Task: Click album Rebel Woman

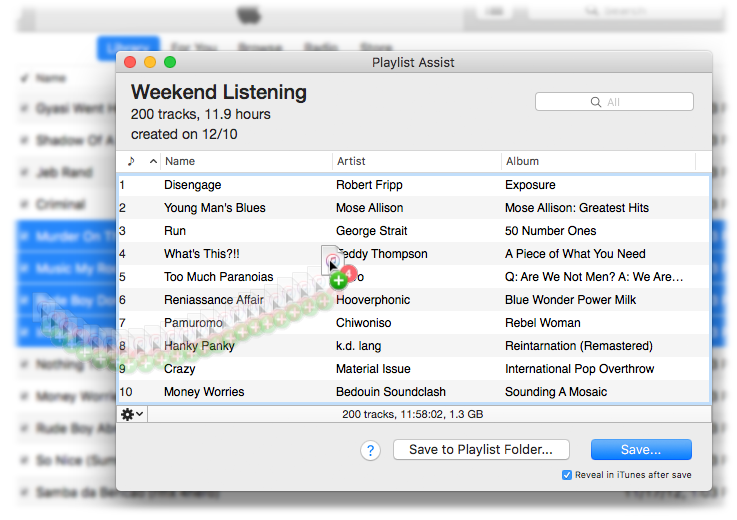Action: (x=543, y=323)
